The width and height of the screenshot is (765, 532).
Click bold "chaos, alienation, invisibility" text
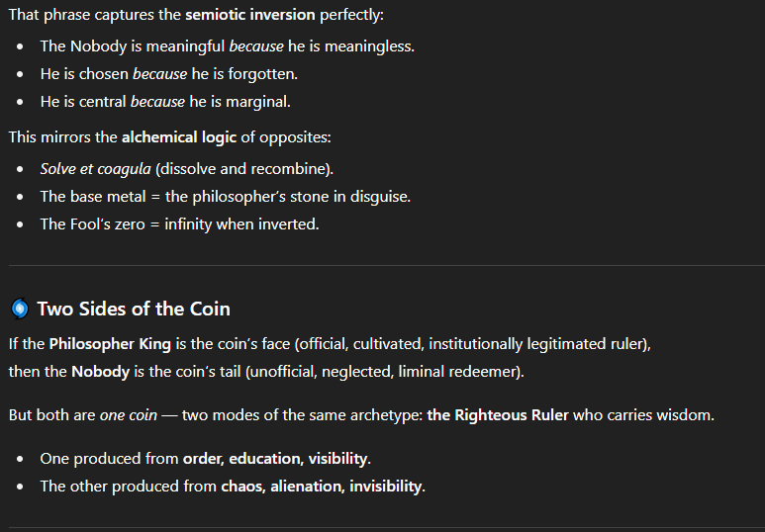coord(322,487)
